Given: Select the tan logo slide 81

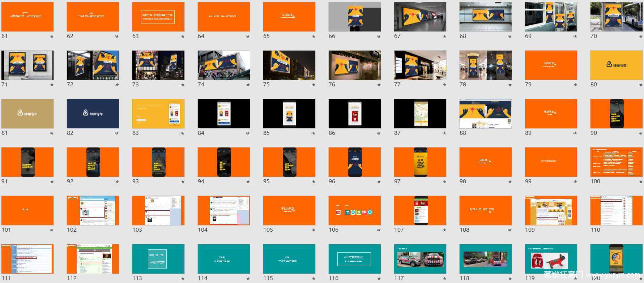Looking at the screenshot, I should pyautogui.click(x=27, y=113).
